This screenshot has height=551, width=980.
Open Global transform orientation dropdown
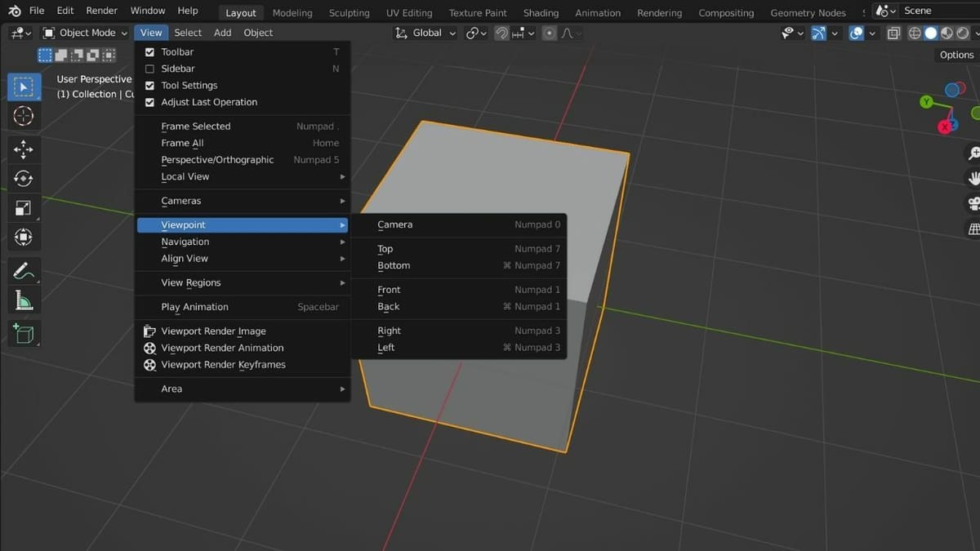(x=425, y=33)
